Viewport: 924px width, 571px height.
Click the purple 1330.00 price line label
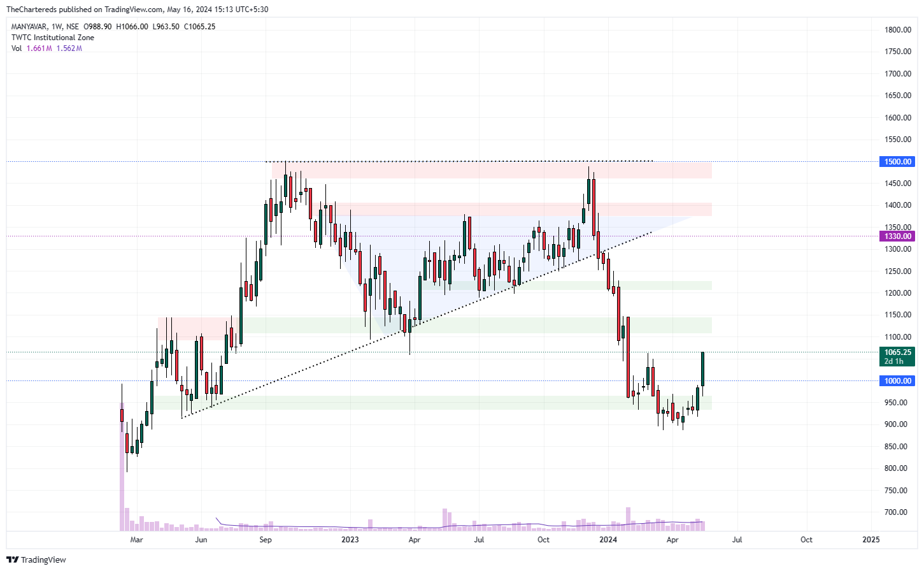(897, 236)
